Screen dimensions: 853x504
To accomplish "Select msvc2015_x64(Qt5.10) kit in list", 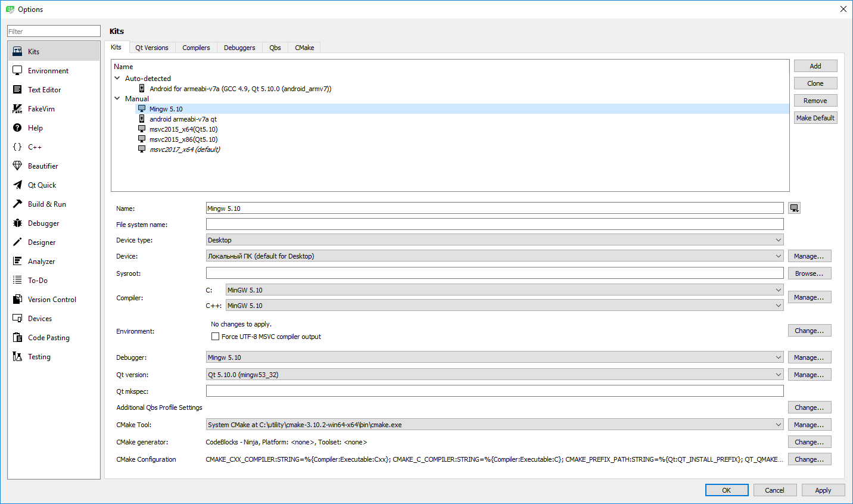I will tap(183, 129).
